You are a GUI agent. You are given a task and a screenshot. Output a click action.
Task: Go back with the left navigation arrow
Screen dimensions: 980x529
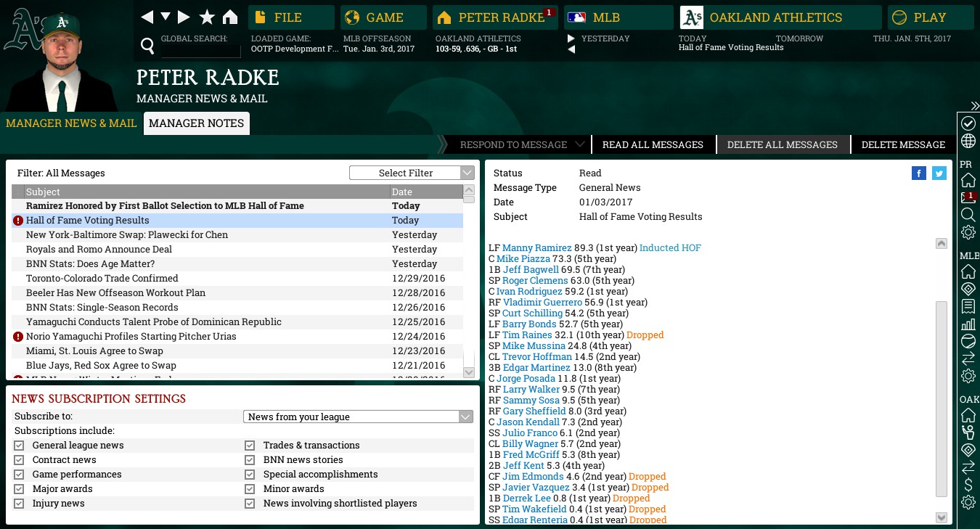click(x=147, y=17)
